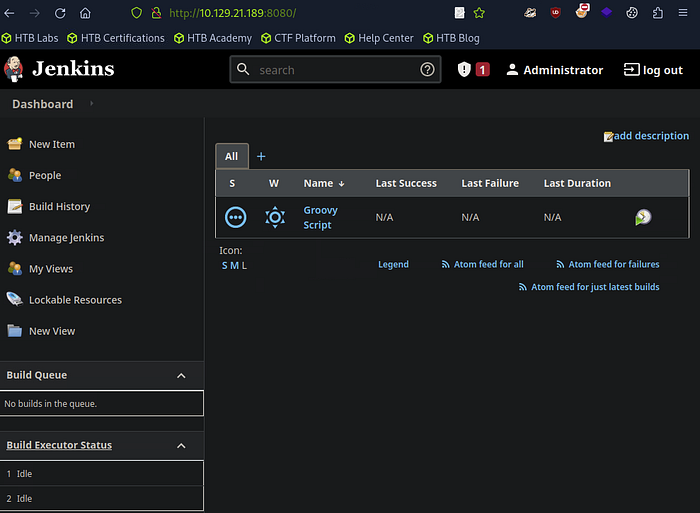Click the Groovy Script status icon
Image resolution: width=700 pixels, height=513 pixels.
tap(235, 217)
